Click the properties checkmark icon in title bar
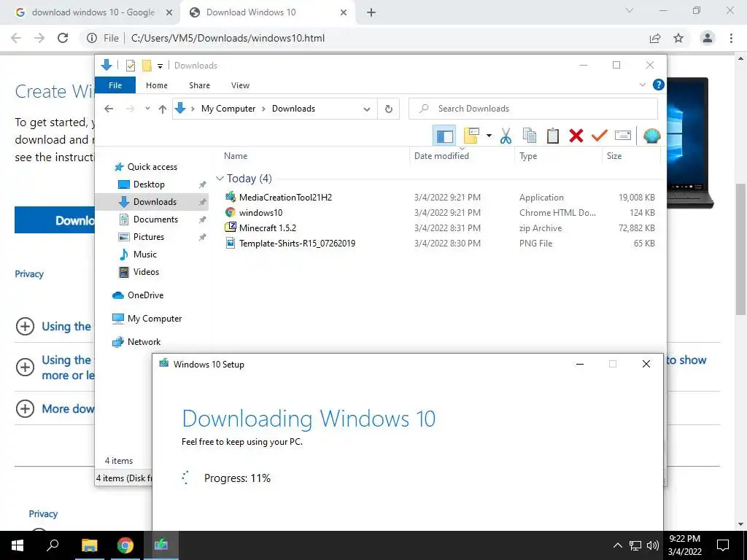747x560 pixels. click(130, 66)
